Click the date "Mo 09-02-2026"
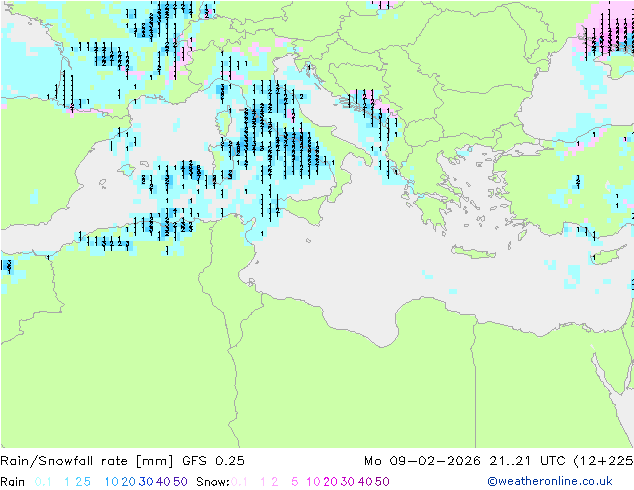 tap(422, 461)
